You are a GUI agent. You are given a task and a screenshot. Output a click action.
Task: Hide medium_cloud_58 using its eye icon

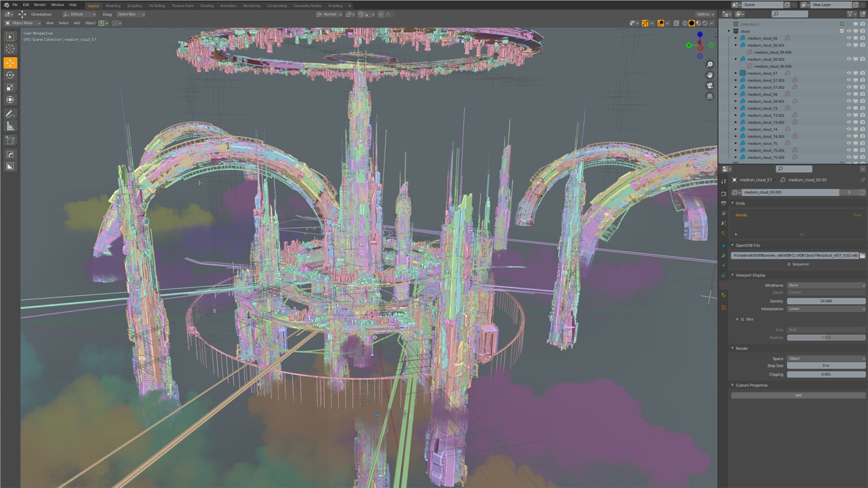[849, 94]
